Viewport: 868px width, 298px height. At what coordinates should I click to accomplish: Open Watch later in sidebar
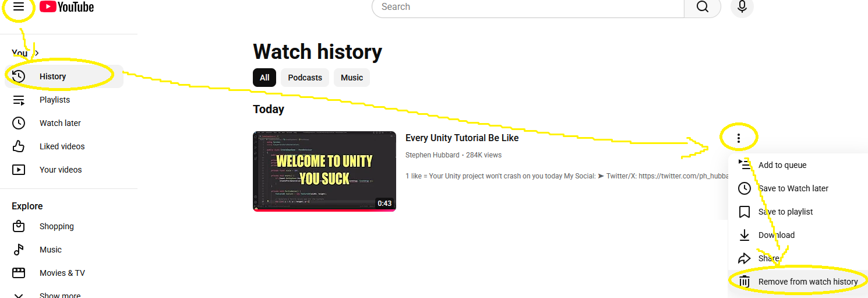click(64, 123)
